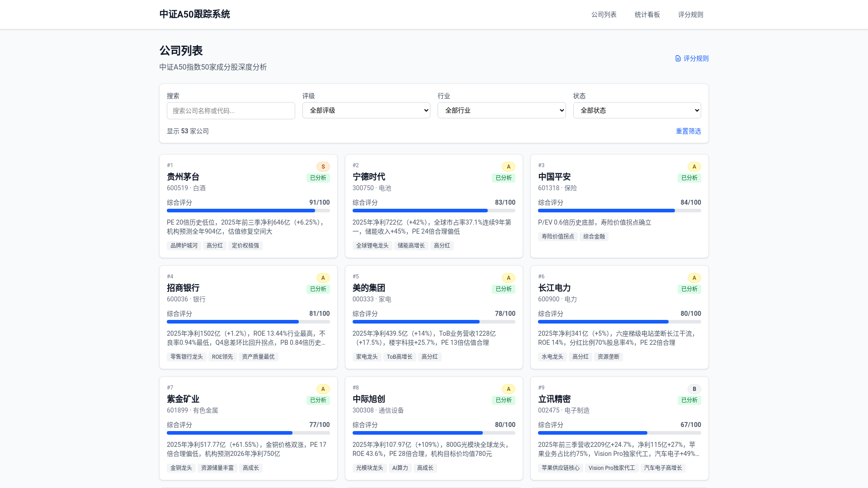The image size is (868, 488).
Task: Click the 贵州茅台 91/100 score progress bar
Action: [248, 211]
